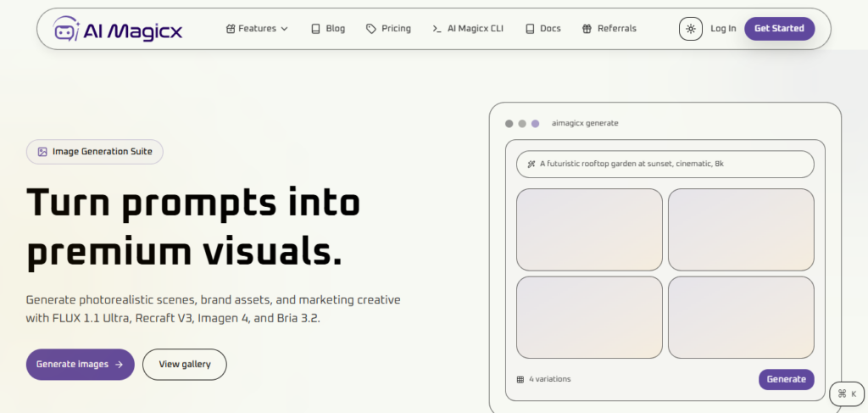868x413 pixels.
Task: Click the Features package icon
Action: click(231, 29)
